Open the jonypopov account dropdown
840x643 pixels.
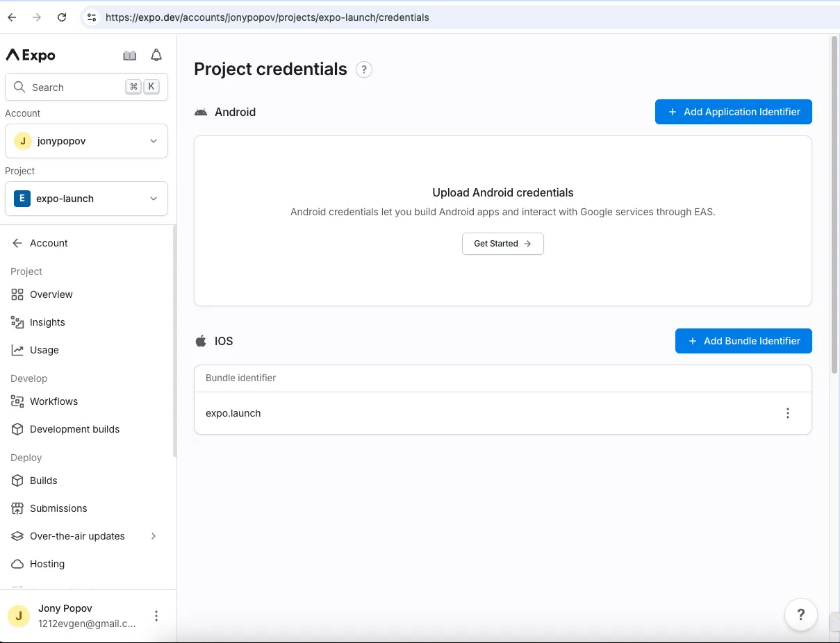(86, 141)
